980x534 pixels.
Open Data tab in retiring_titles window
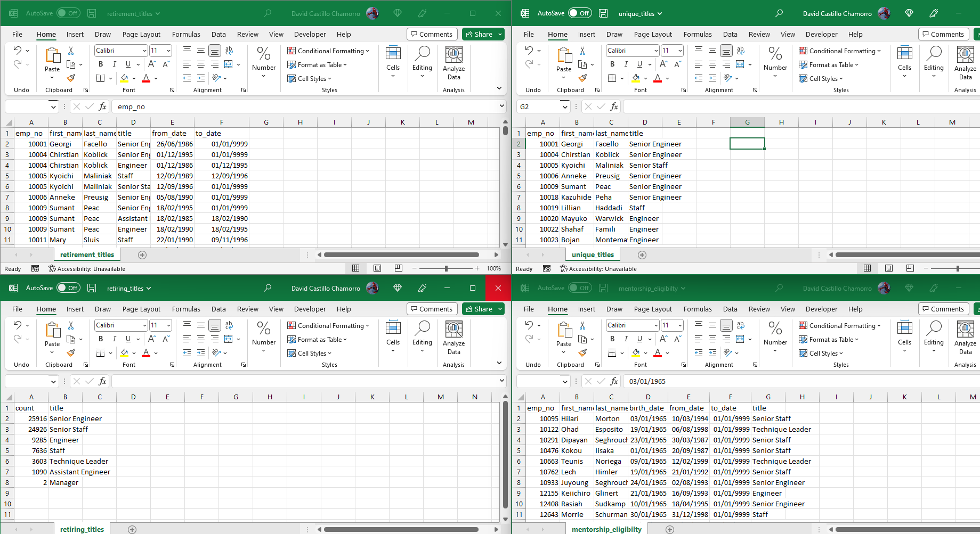[218, 309]
